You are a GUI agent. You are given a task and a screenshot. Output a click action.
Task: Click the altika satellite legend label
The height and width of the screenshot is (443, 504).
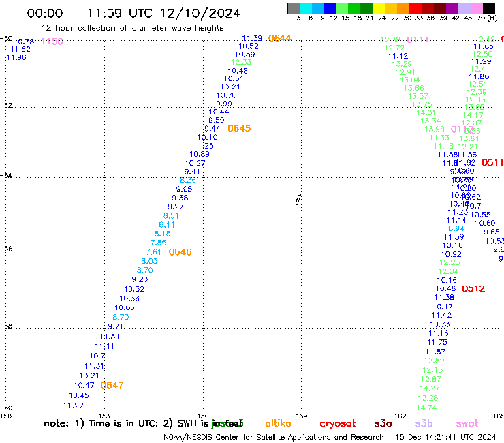tap(278, 423)
